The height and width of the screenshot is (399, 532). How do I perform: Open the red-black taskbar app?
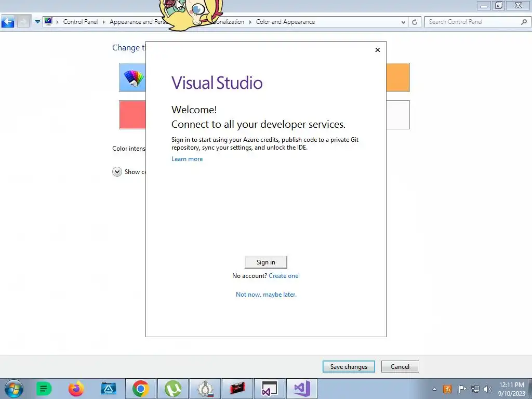237,389
